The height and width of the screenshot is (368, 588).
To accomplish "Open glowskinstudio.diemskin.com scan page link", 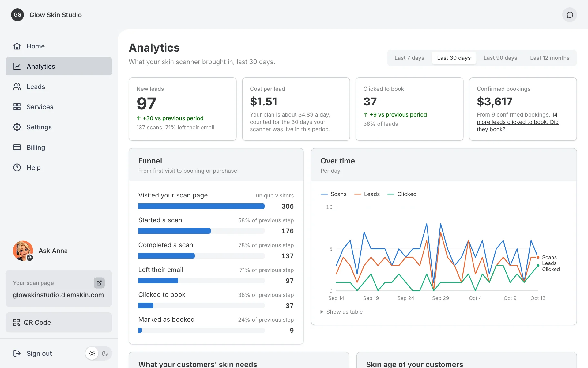I will tap(58, 295).
